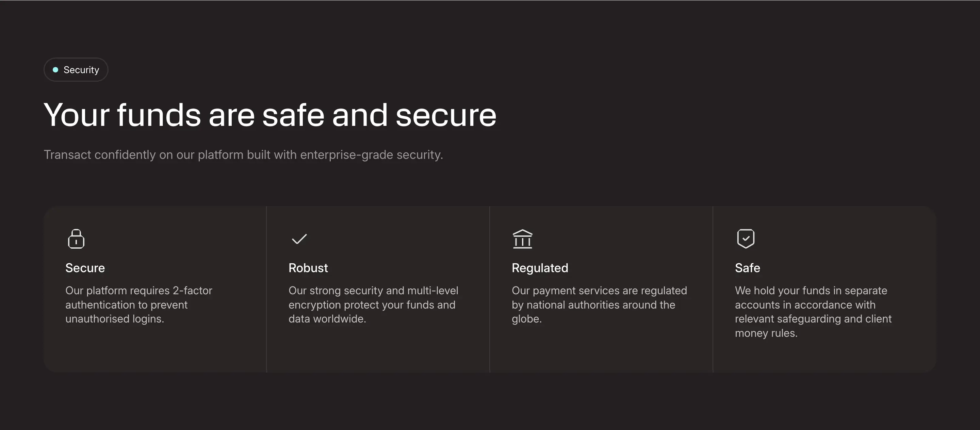Click the 2-factor authentication description text
Viewport: 980px width, 430px height.
(x=138, y=304)
